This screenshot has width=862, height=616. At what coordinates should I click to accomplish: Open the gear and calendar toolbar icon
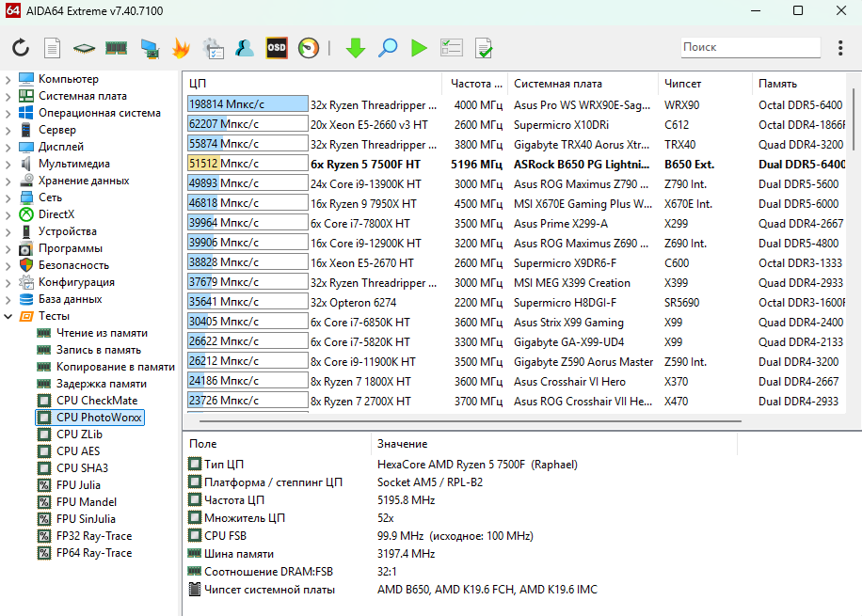click(213, 48)
